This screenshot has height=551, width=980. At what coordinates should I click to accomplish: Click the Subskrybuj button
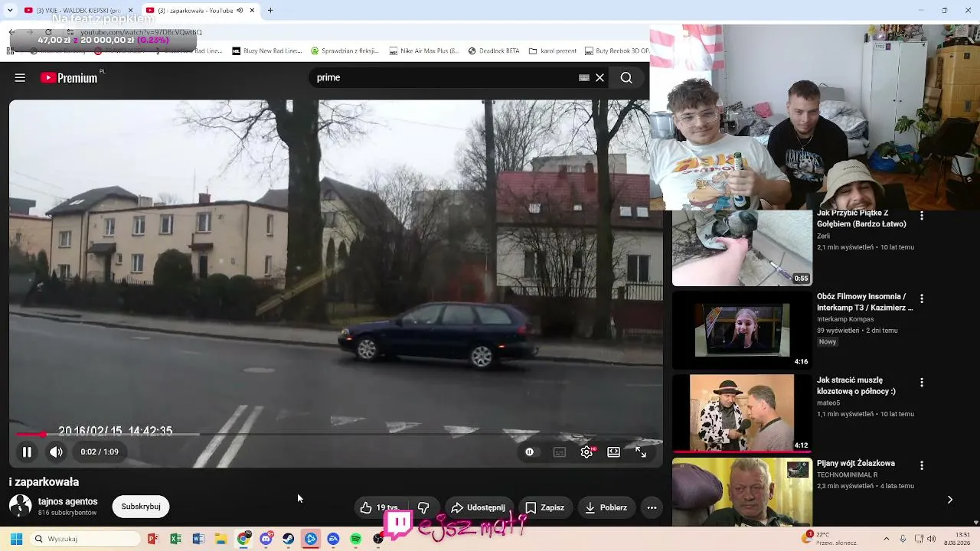point(141,507)
